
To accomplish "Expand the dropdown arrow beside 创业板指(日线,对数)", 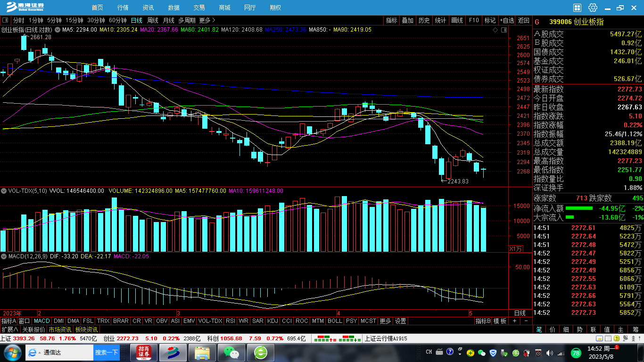I will (x=58, y=29).
